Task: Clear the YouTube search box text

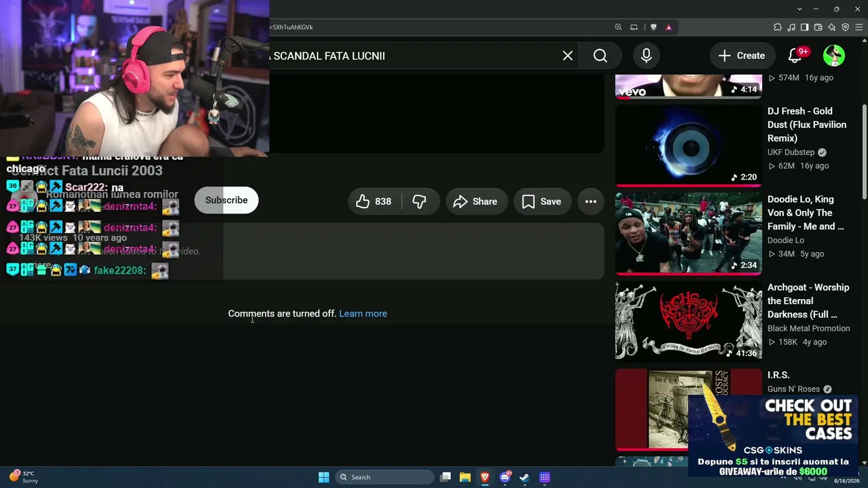Action: click(x=568, y=56)
